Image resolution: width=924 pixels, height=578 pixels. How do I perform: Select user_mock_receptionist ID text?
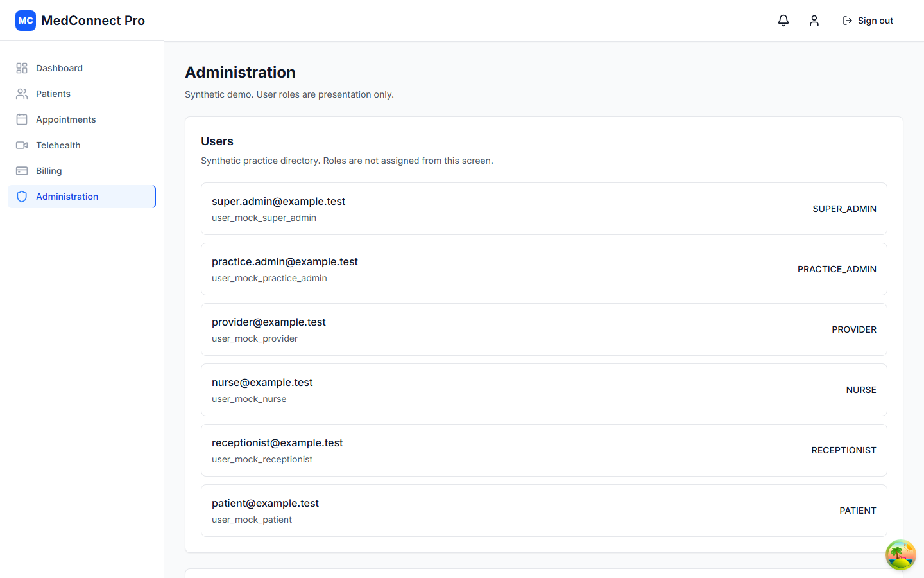tap(262, 459)
